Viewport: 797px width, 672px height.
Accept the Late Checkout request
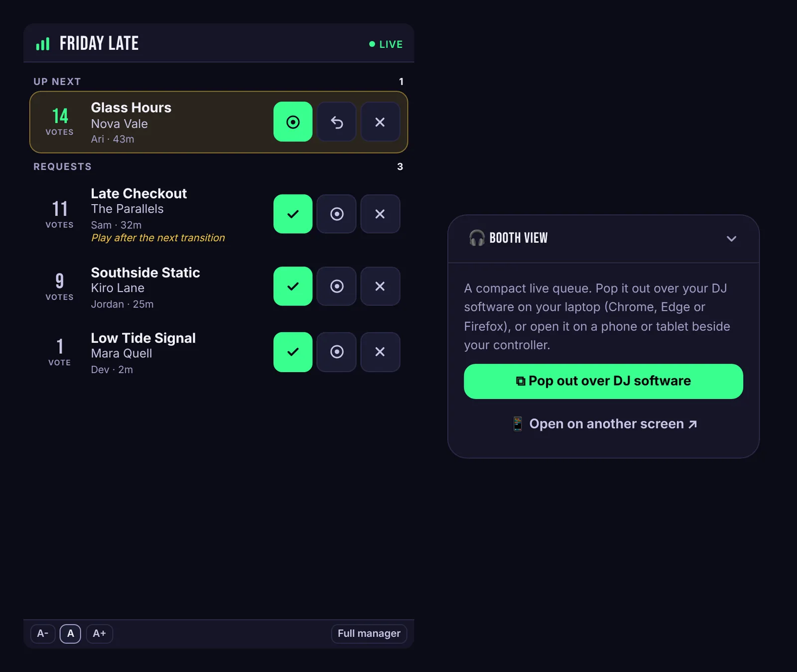[x=293, y=214]
